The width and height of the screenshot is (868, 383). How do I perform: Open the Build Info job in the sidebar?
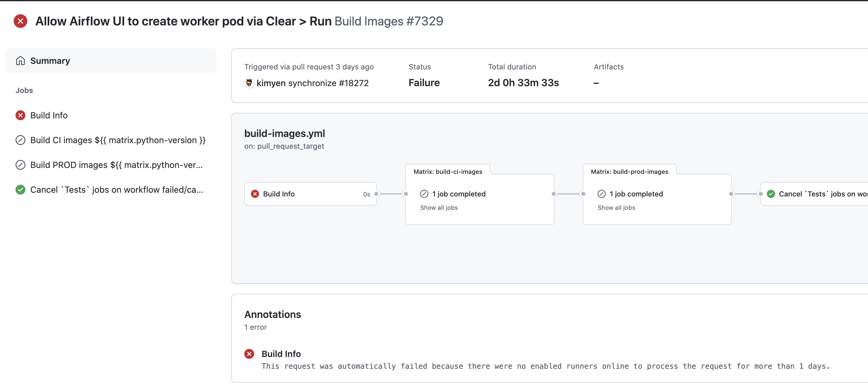tap(49, 115)
